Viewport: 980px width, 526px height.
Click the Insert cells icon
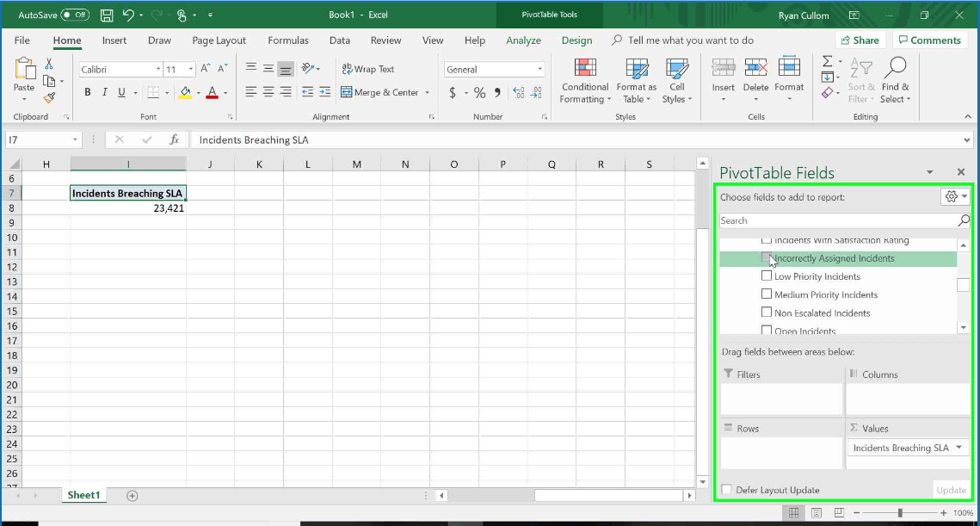tap(723, 67)
